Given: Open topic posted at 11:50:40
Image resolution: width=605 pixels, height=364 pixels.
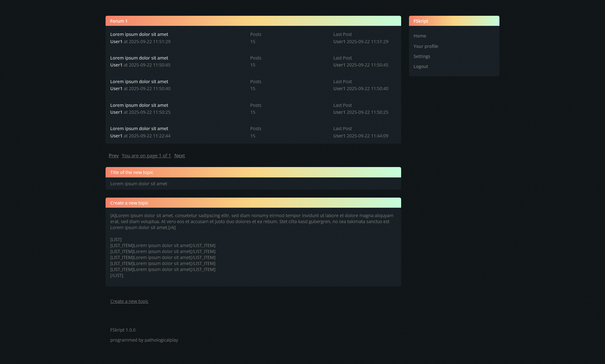Looking at the screenshot, I should coord(139,82).
